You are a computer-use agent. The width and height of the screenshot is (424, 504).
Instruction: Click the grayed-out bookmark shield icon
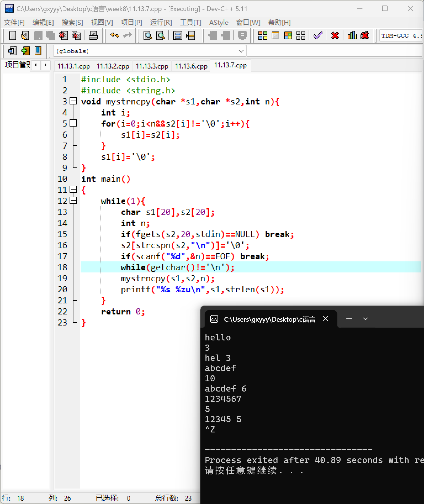(x=242, y=35)
